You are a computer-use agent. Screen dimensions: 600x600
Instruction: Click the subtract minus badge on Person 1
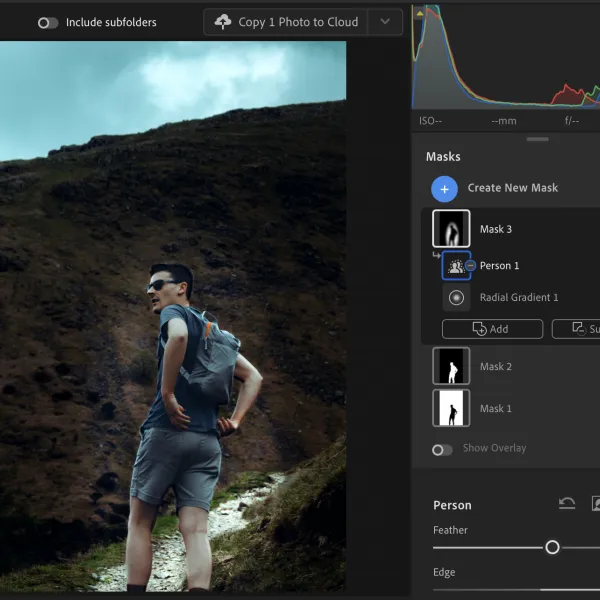click(x=471, y=265)
